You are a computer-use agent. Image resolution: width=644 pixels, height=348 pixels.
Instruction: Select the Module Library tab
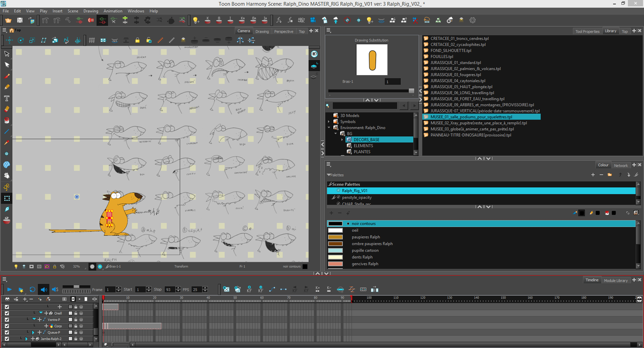[616, 280]
